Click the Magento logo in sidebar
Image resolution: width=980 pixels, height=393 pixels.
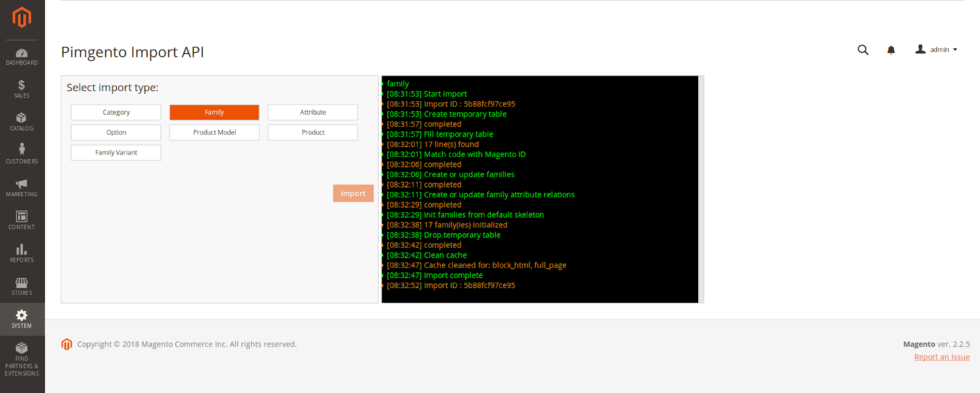22,17
